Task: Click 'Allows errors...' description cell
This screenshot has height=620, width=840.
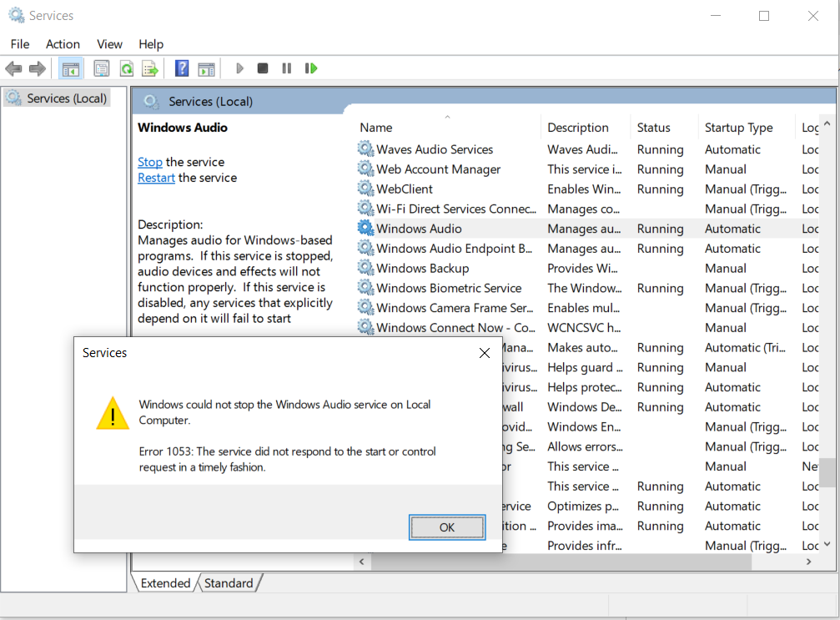Action: pyautogui.click(x=585, y=447)
